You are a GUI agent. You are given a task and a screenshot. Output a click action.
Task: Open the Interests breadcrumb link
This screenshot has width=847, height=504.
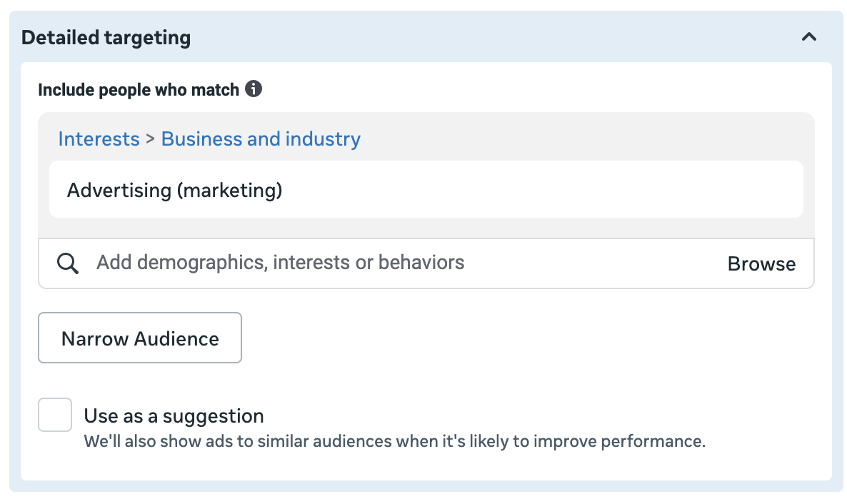point(99,138)
